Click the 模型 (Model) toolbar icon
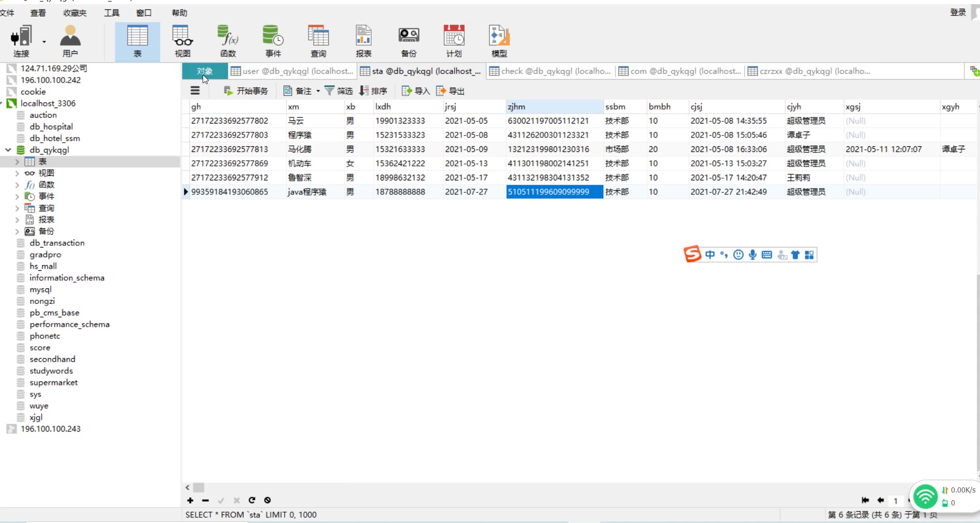This screenshot has width=980, height=523. (x=499, y=41)
